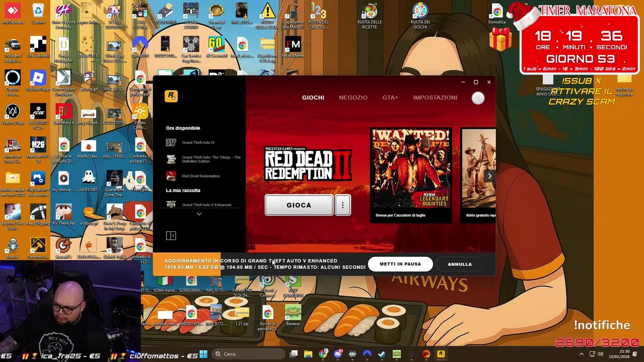Screen dimensions: 644x362
Task: Click the Rockstar Games logo in the launcher
Action: [x=171, y=96]
